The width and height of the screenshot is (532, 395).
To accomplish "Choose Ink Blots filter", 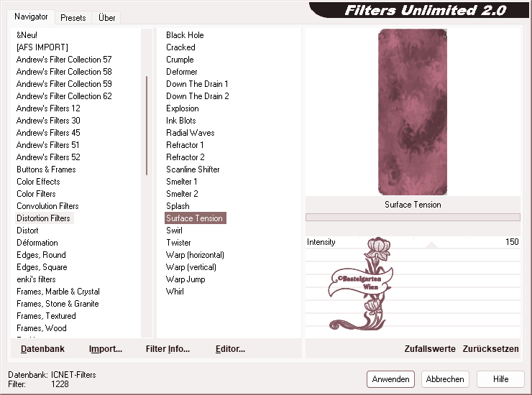I will pos(181,121).
